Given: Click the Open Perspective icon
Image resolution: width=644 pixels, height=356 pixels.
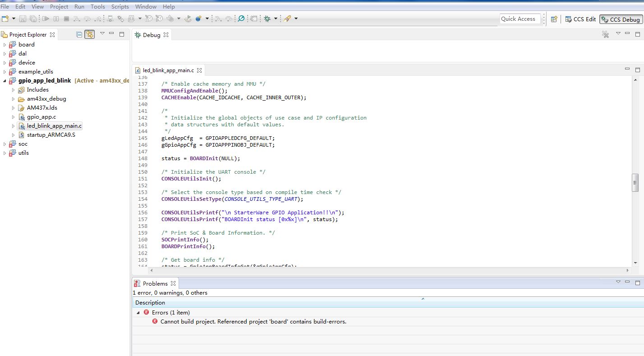Looking at the screenshot, I should point(554,19).
